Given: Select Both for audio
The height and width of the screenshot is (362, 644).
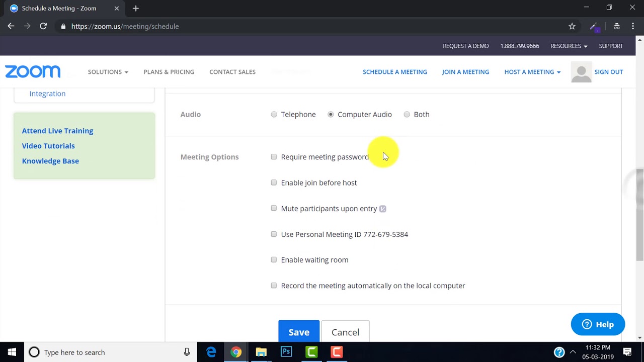Looking at the screenshot, I should click(x=407, y=114).
